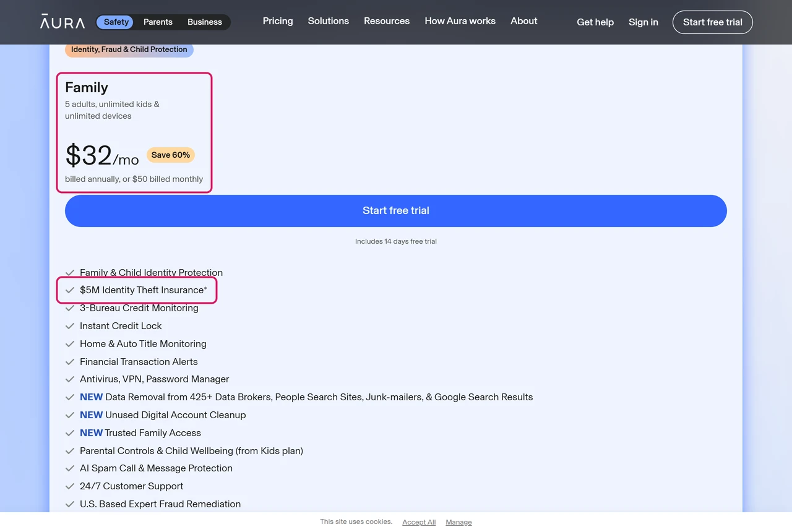Open the How Aura works page
Viewport: 792px width, 532px height.
coord(460,21)
